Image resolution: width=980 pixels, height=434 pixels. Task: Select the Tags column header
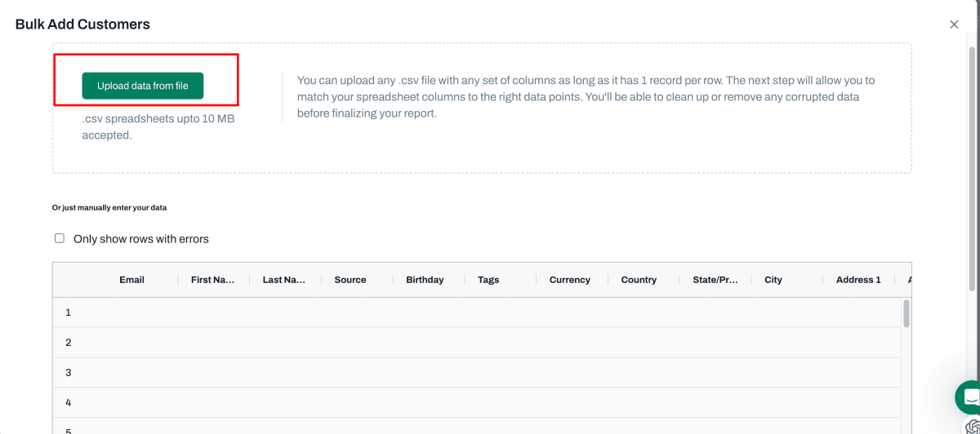[488, 280]
